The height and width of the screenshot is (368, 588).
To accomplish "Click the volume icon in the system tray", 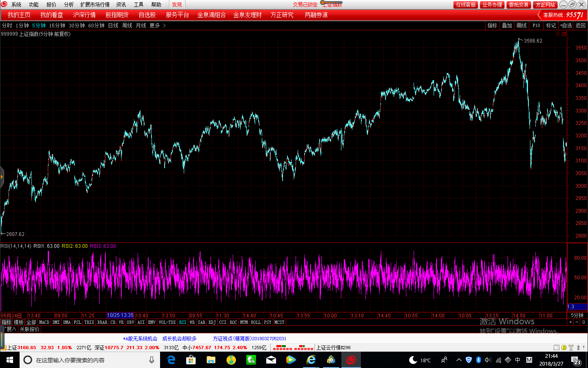I will click(x=488, y=360).
